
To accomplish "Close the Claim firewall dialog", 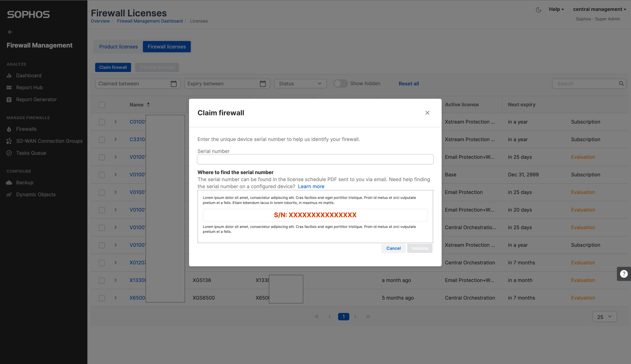I will click(427, 113).
